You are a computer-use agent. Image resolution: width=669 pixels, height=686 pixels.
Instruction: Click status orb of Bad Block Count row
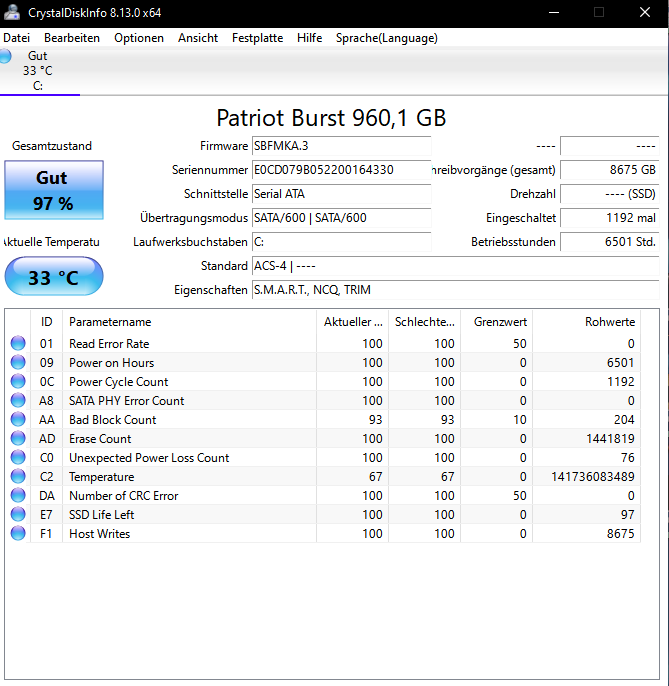click(x=18, y=420)
